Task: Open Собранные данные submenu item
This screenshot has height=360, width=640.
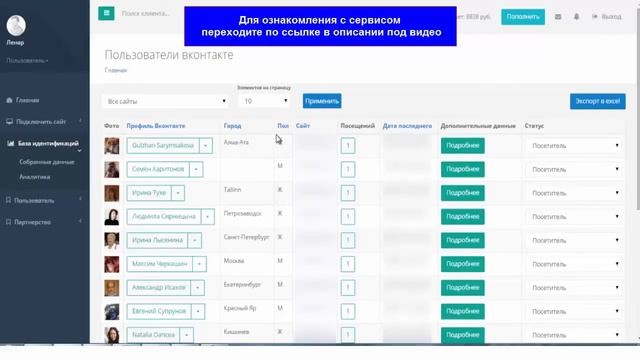Action: coord(47,162)
